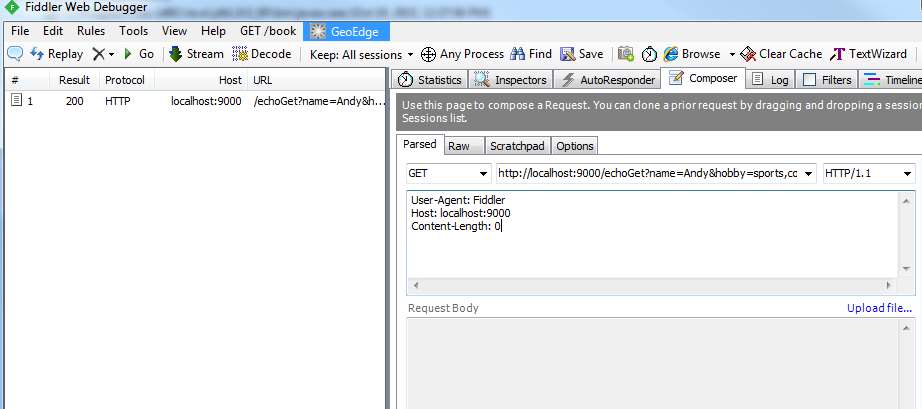This screenshot has height=409, width=922.
Task: Click headers horizontal scroll left arrow
Action: [416, 285]
